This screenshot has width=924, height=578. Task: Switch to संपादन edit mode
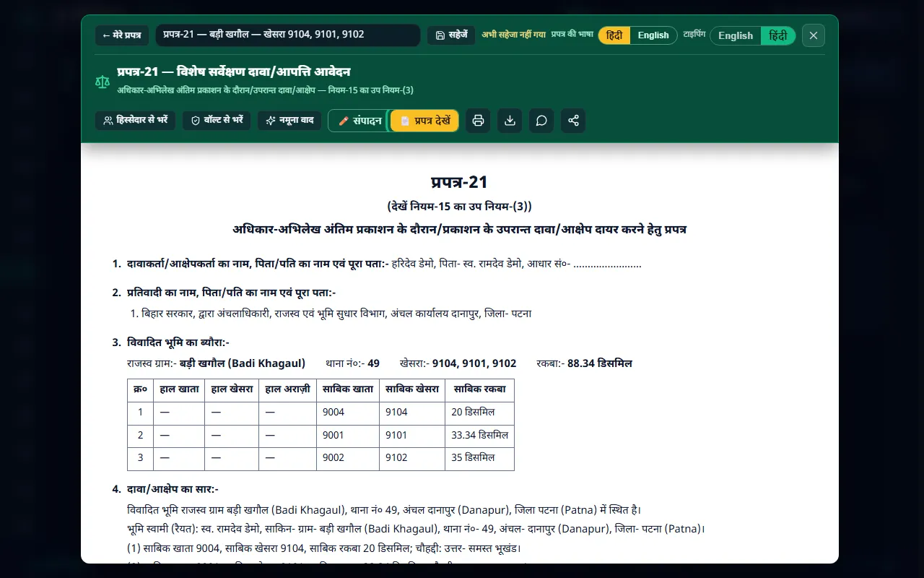pos(359,121)
